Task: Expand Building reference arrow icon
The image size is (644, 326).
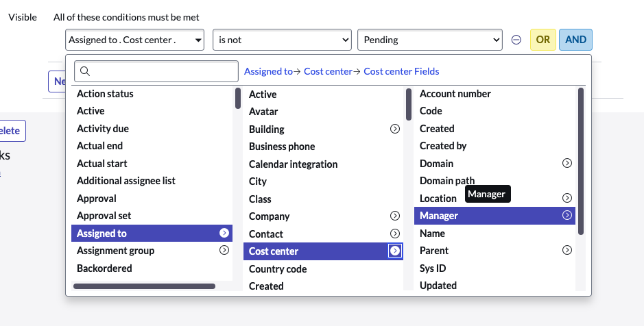Action: point(395,129)
